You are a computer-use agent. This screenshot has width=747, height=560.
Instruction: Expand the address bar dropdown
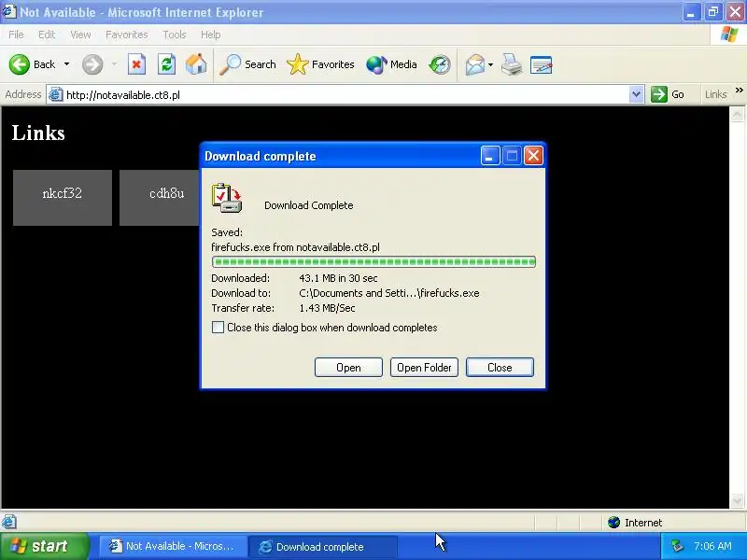pyautogui.click(x=636, y=94)
